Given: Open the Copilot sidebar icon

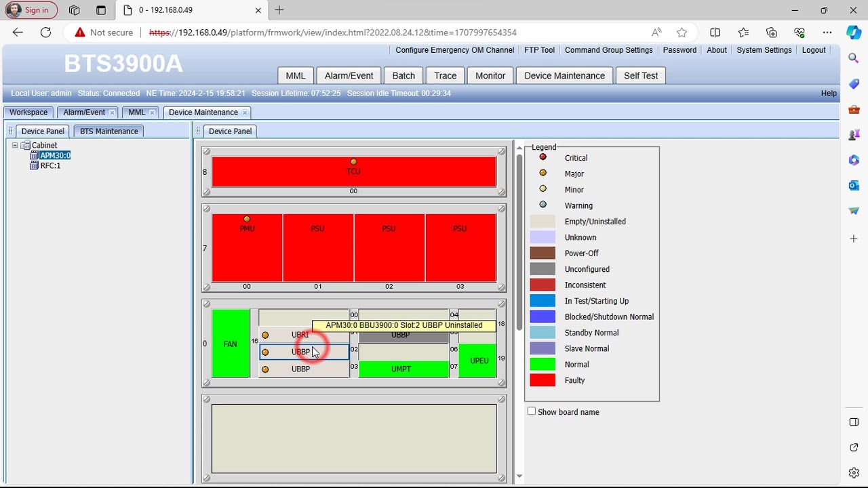Looking at the screenshot, I should 854,33.
